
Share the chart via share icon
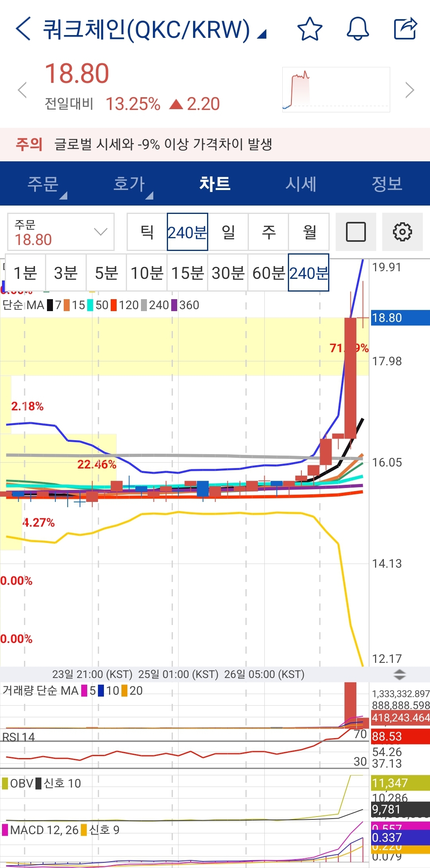[405, 29]
